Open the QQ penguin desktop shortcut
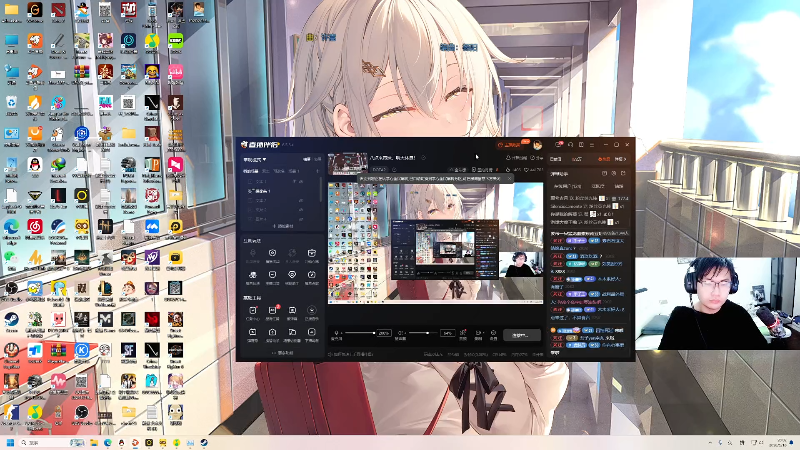This screenshot has height=450, width=800. (35, 165)
